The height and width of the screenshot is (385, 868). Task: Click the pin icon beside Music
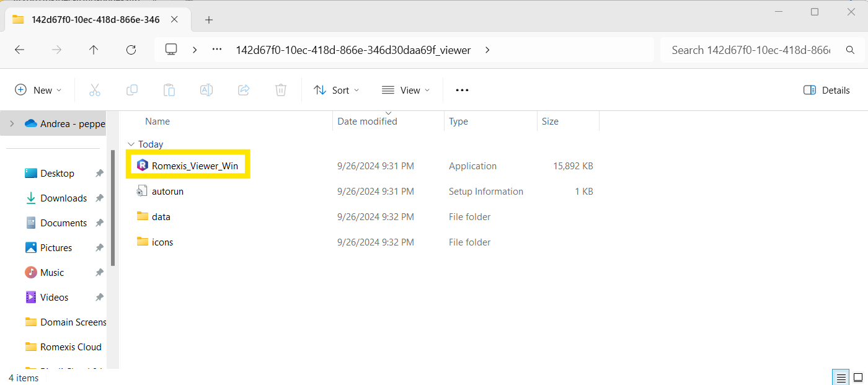[99, 273]
